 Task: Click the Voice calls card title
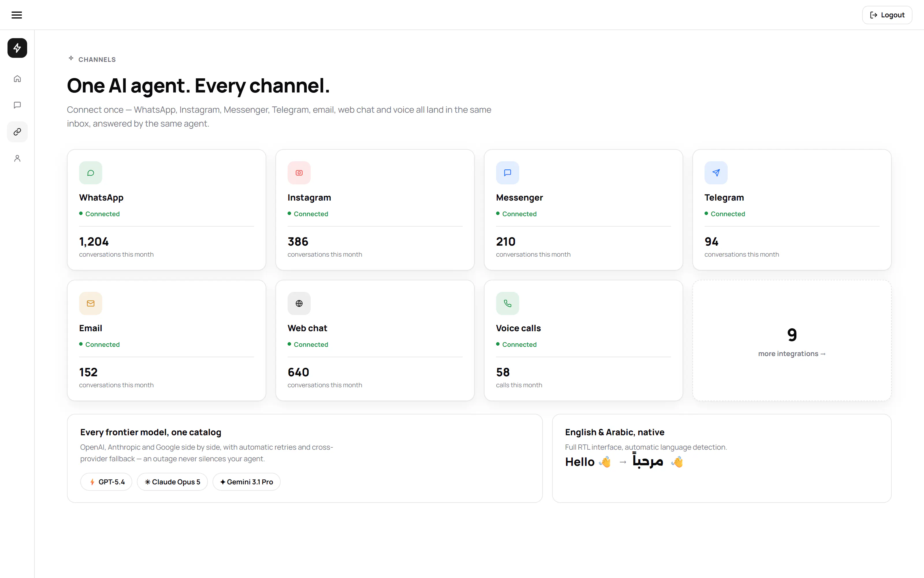[518, 328]
